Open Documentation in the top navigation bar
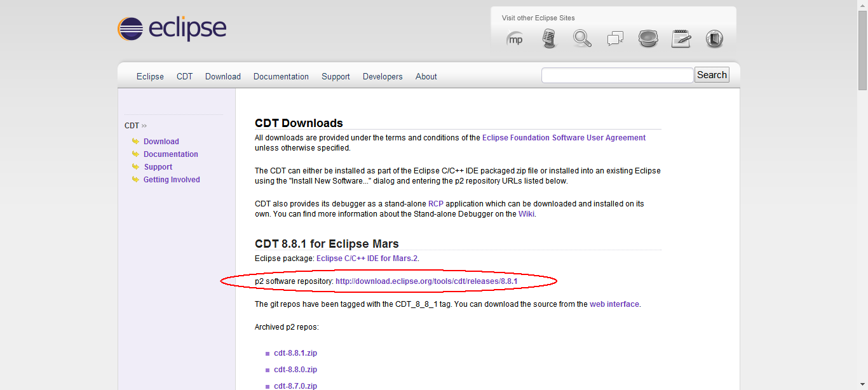 pos(281,76)
